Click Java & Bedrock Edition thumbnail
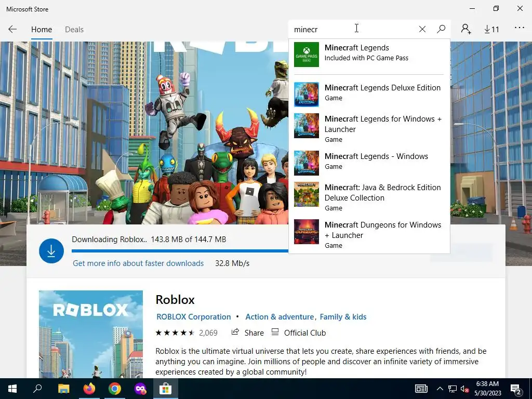The height and width of the screenshot is (399, 532). [x=307, y=194]
